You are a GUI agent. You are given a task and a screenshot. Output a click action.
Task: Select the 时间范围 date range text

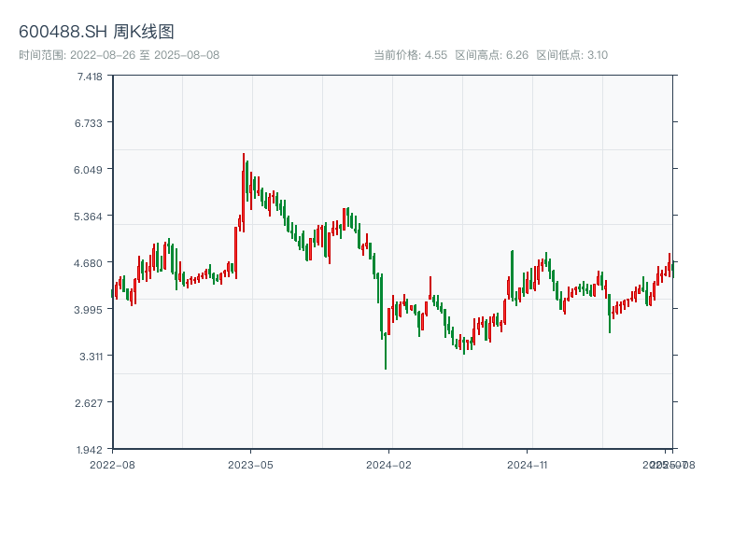pos(119,55)
